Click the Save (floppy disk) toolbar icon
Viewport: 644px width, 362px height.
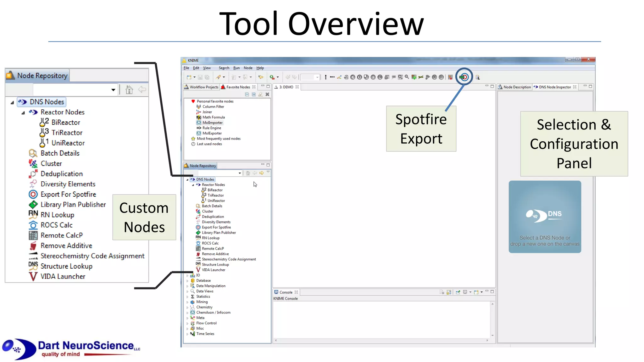pyautogui.click(x=200, y=77)
